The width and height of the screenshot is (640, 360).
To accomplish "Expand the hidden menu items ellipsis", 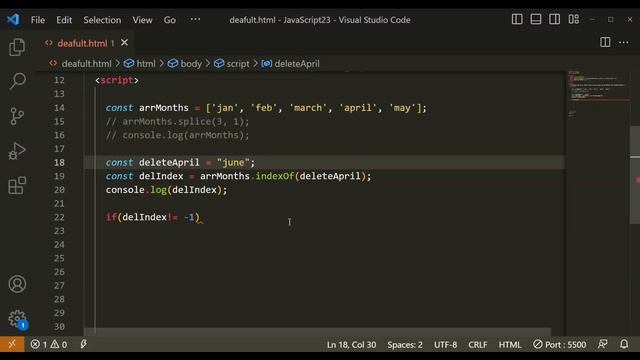I will point(195,19).
